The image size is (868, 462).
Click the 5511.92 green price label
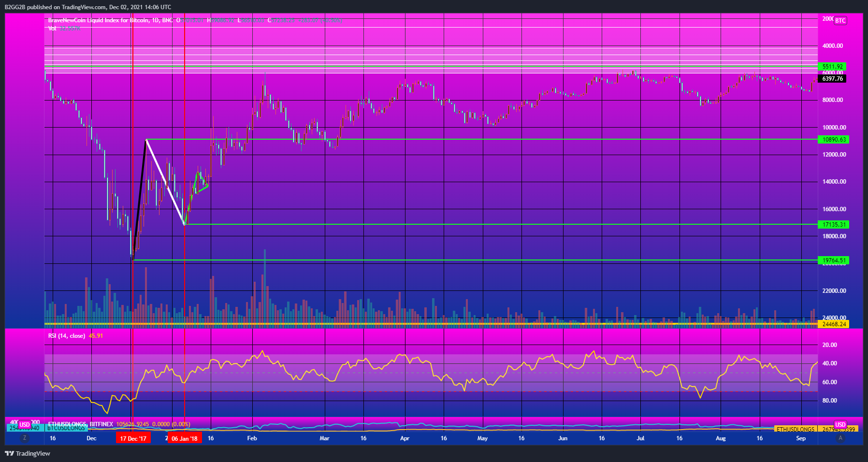pos(832,66)
